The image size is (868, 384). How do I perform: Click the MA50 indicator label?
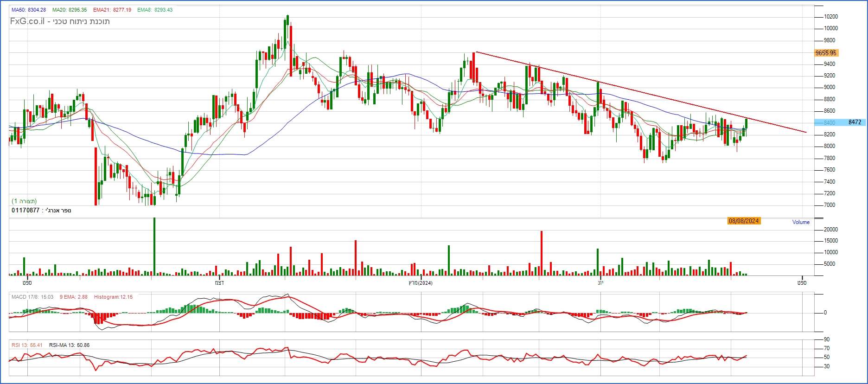click(28, 10)
